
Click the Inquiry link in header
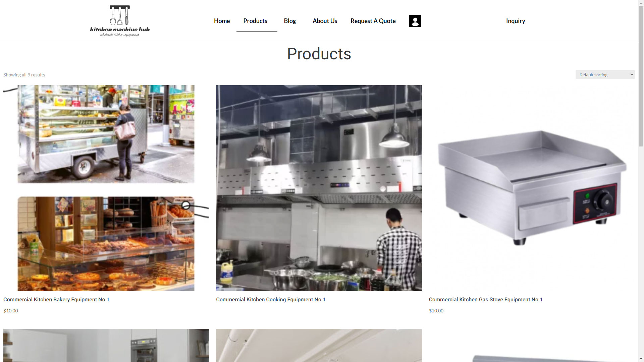516,21
